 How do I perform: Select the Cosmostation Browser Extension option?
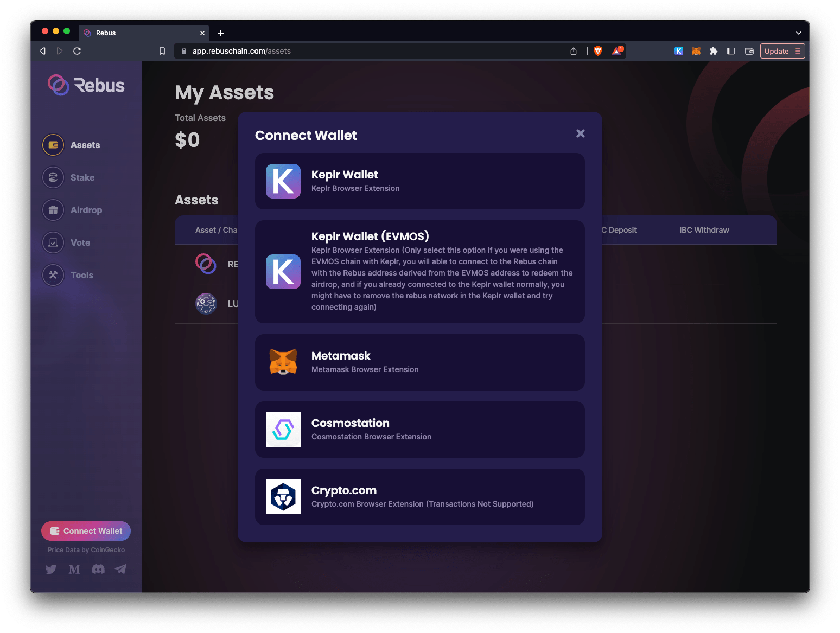pyautogui.click(x=419, y=430)
